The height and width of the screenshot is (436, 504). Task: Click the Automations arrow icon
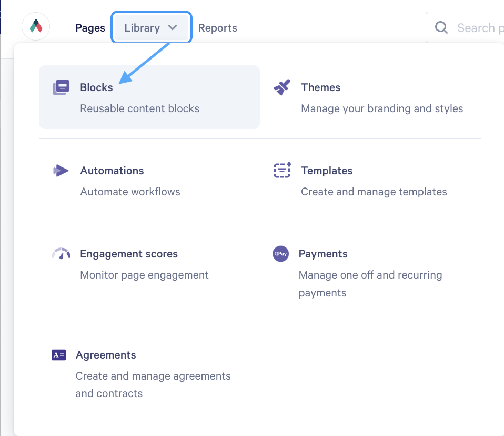[x=61, y=171]
